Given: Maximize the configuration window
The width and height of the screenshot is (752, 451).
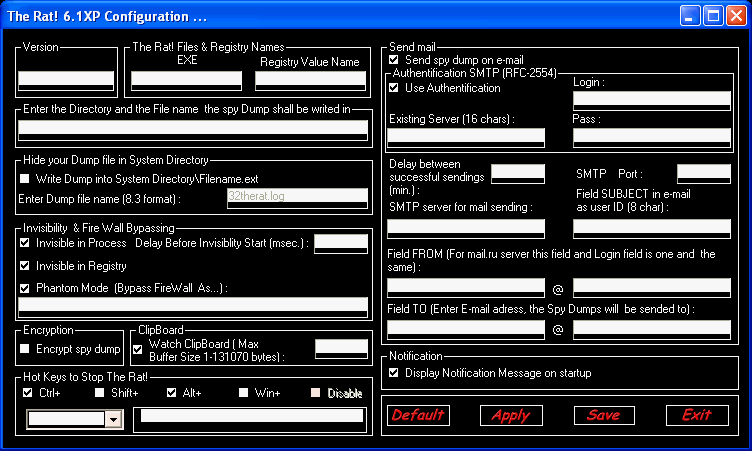Looking at the screenshot, I should [713, 15].
